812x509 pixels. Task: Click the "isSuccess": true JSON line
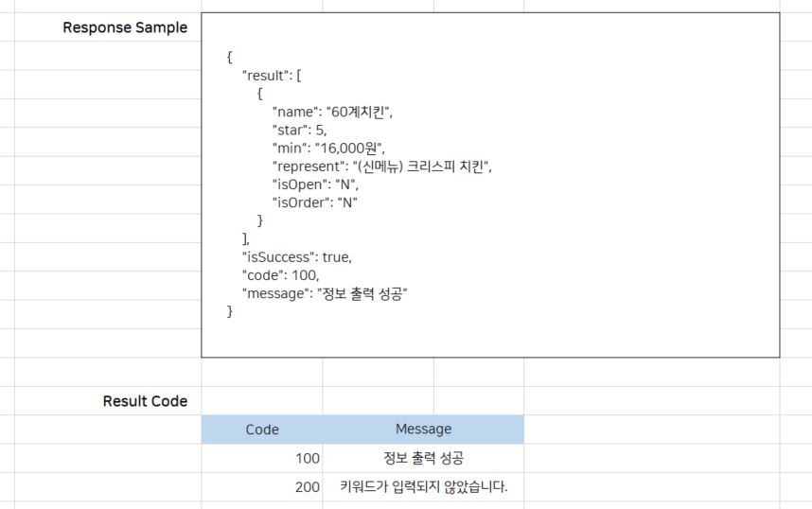[x=296, y=257]
